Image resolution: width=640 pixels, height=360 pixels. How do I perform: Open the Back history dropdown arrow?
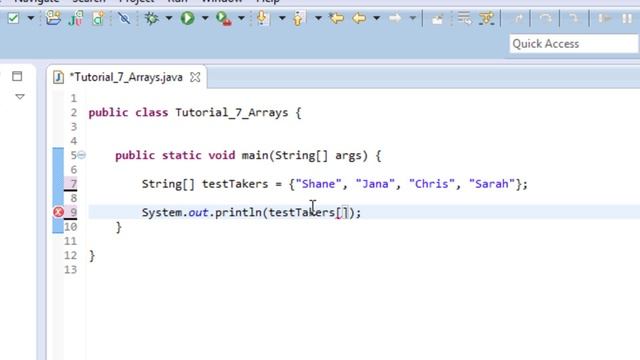click(x=376, y=18)
